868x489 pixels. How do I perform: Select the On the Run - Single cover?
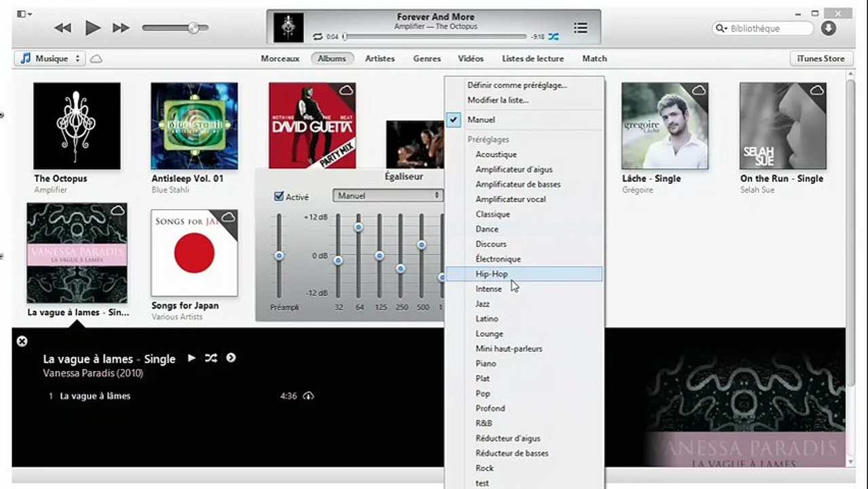tap(783, 126)
